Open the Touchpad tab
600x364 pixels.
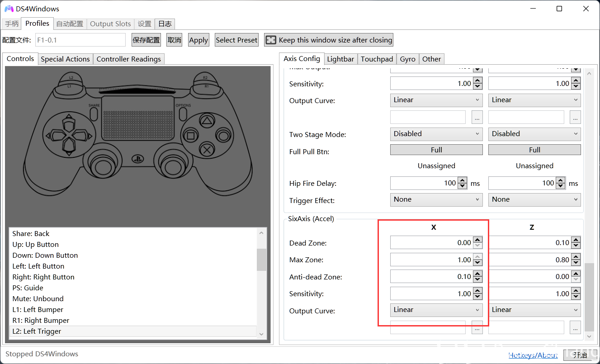point(377,59)
